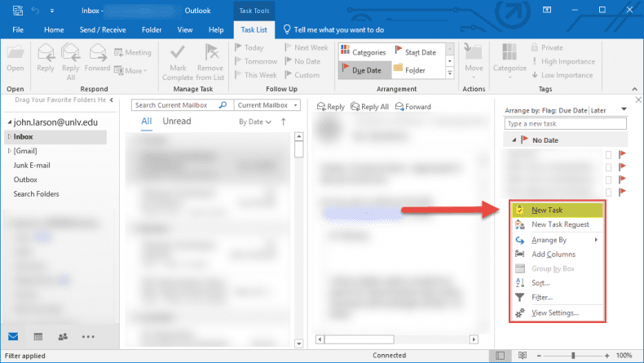Click the Unread filter link

coord(177,122)
